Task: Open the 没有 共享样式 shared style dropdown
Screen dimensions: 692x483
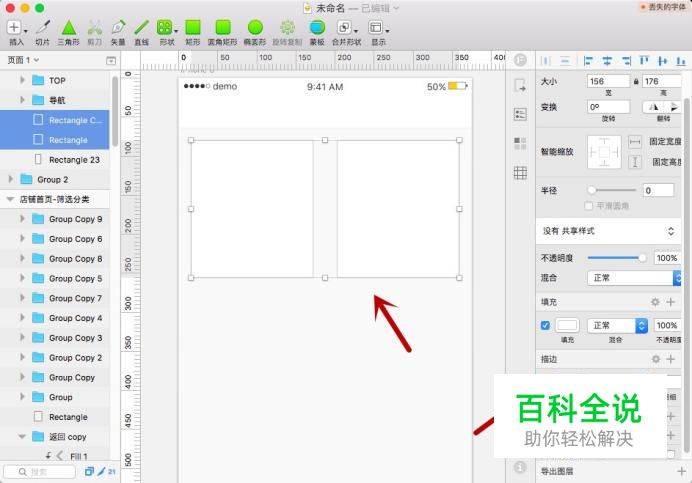Action: pos(608,231)
